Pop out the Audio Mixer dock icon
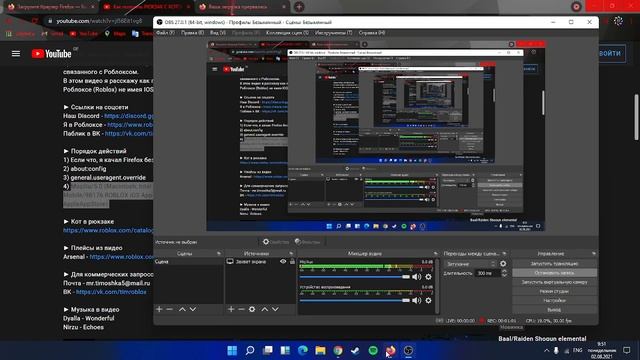This screenshot has width=640, height=360. pos(436,253)
